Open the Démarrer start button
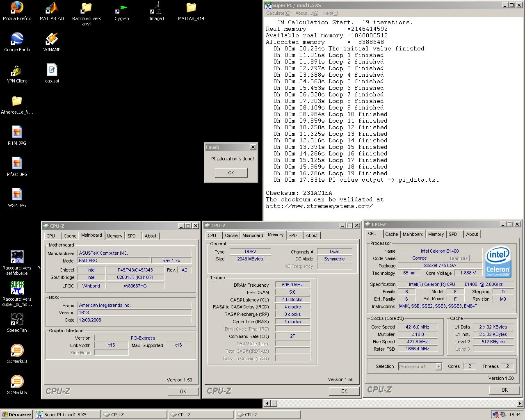This screenshot has height=420, width=525. point(16,415)
